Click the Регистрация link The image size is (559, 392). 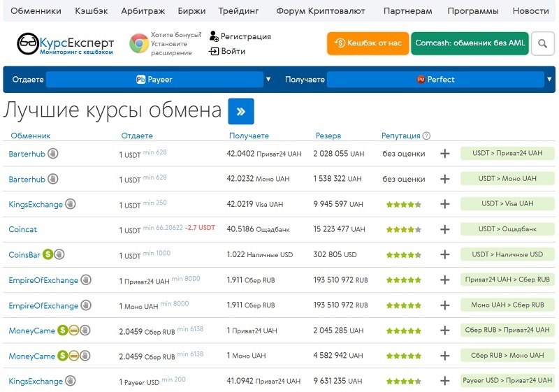coord(240,36)
